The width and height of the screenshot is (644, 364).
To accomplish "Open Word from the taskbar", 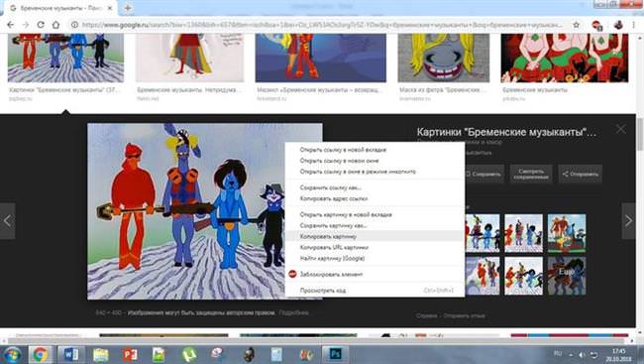I will [x=70, y=354].
